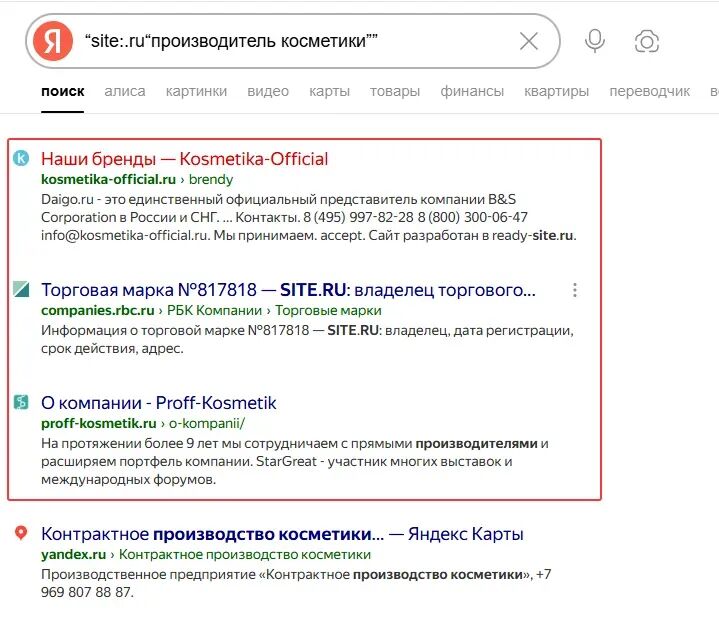Viewport: 719px width, 618px height.
Task: Select the карты tab
Action: point(329,91)
